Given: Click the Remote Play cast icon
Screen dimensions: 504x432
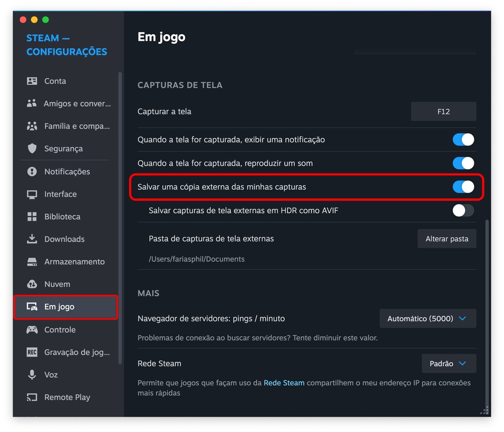Looking at the screenshot, I should coord(32,397).
